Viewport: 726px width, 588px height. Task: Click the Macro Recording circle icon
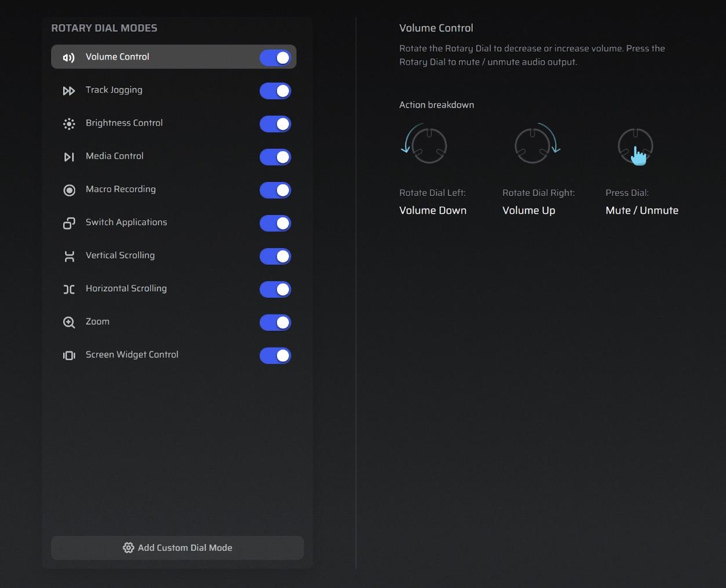point(69,190)
